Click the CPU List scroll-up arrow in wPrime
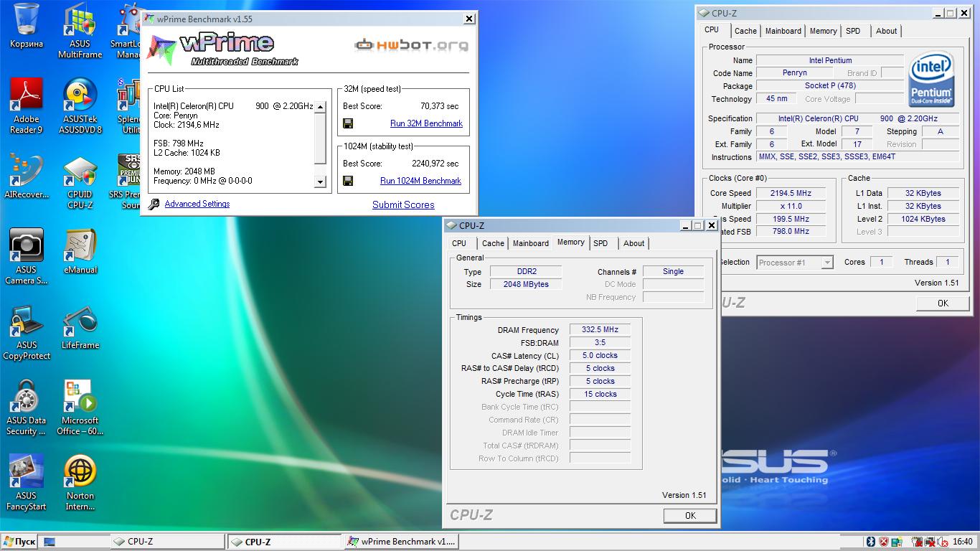The image size is (980, 551). (x=320, y=107)
